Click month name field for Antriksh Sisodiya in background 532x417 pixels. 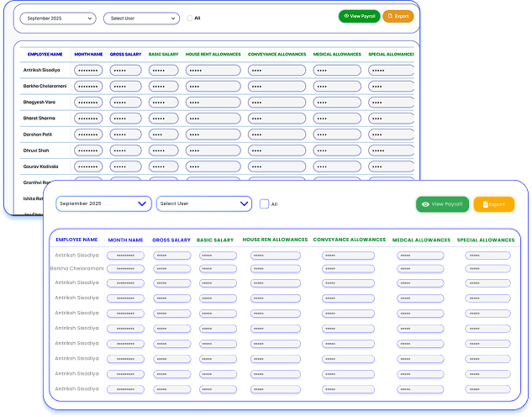point(88,71)
